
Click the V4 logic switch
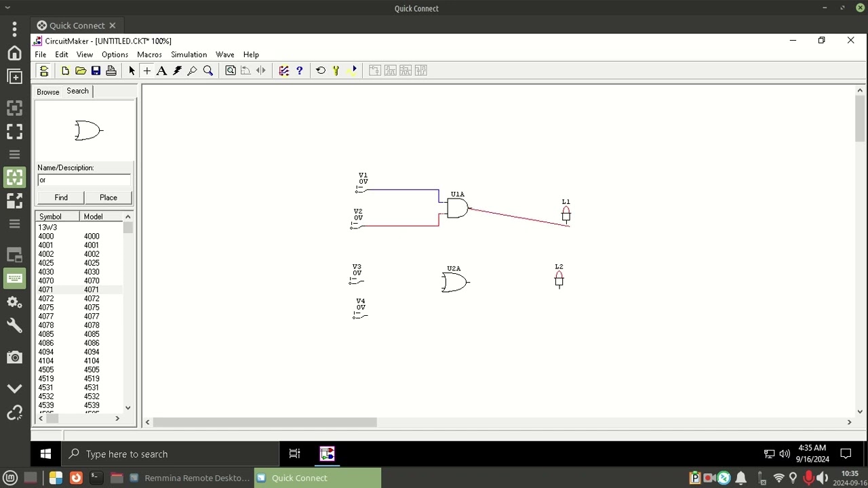pos(360,315)
